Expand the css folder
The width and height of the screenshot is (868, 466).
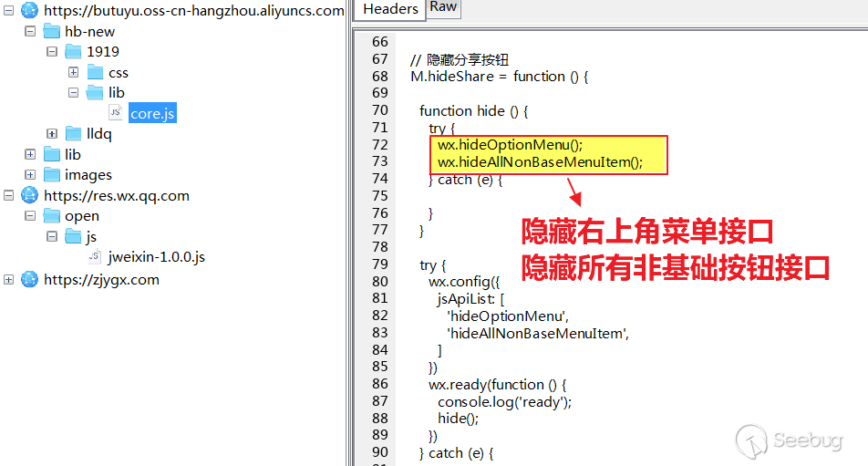point(73,73)
